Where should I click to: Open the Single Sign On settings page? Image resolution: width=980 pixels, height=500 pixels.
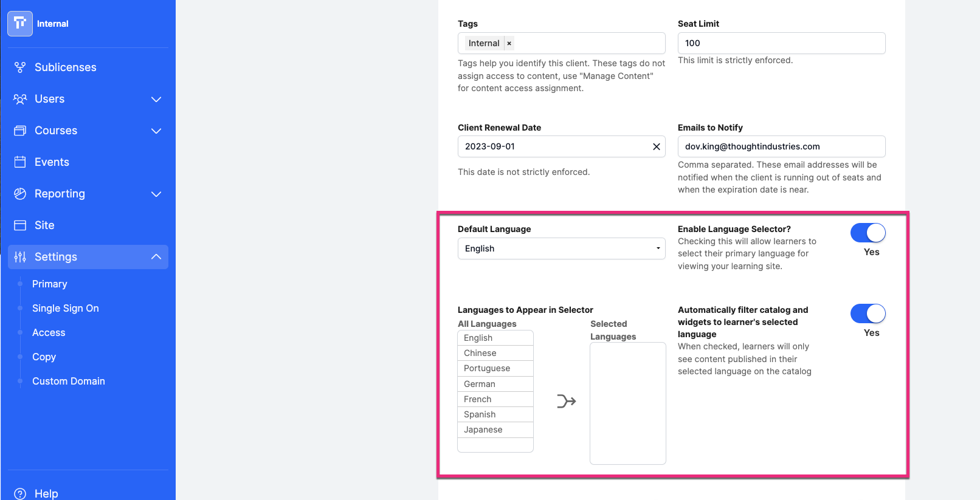[x=66, y=308]
